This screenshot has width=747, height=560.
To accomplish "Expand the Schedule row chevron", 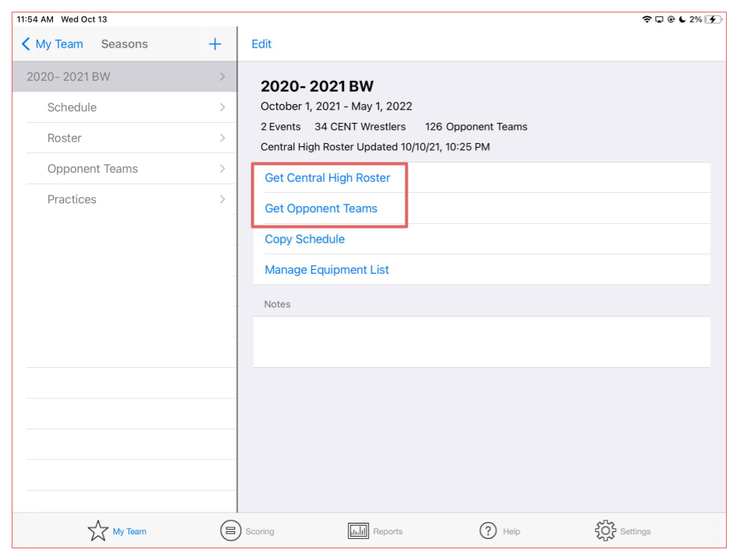I will (223, 107).
